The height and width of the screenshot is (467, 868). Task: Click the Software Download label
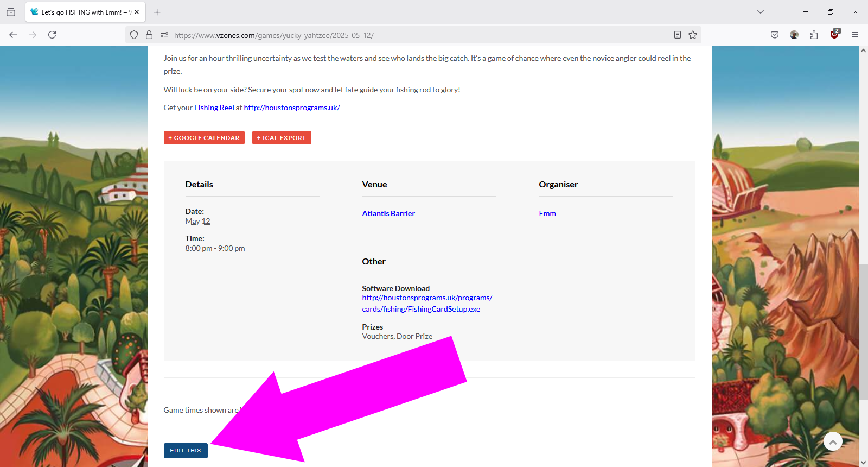tap(396, 288)
